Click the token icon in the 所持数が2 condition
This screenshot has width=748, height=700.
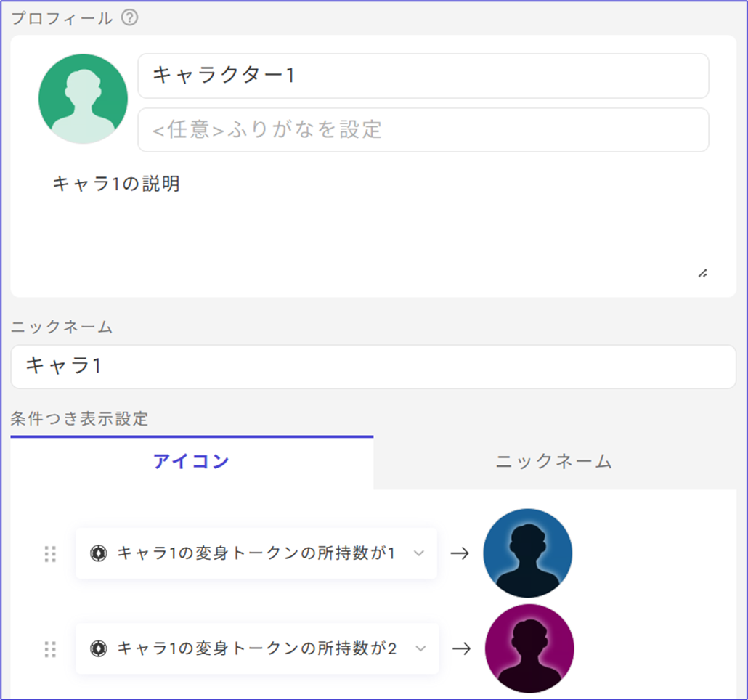98,648
